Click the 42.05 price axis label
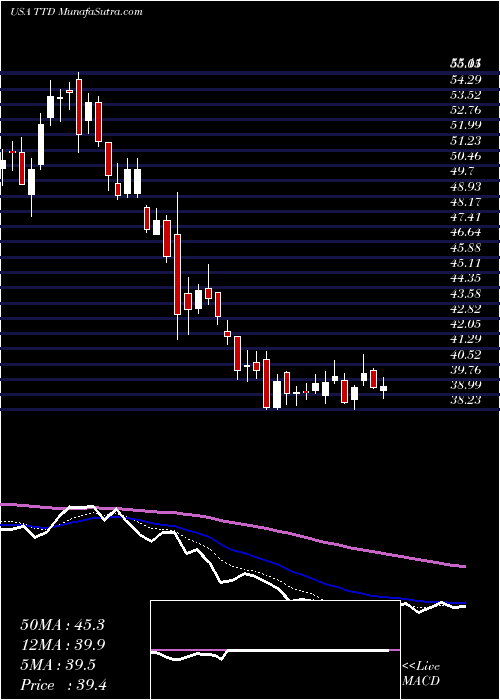This screenshot has width=500, height=700. (464, 324)
